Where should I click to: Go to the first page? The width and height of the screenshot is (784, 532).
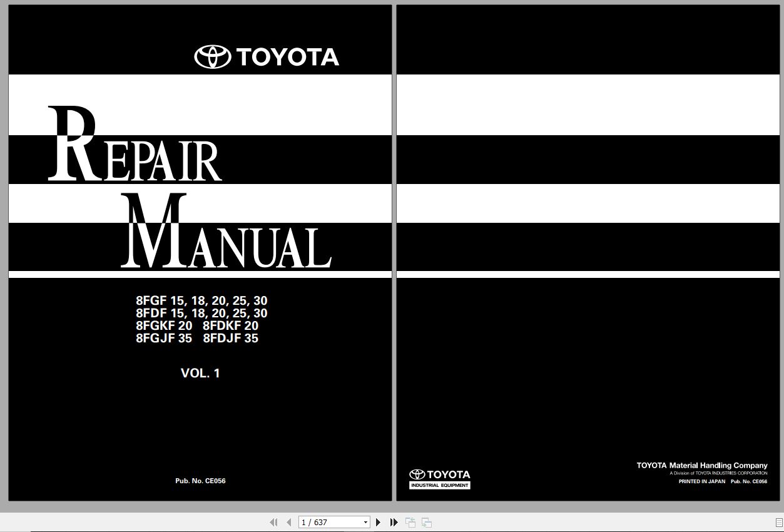273,522
